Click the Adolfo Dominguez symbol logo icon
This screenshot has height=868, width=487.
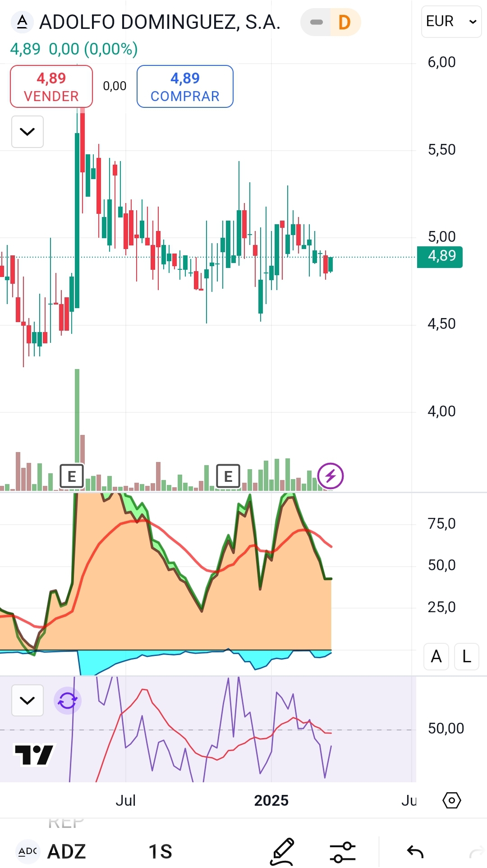(22, 22)
